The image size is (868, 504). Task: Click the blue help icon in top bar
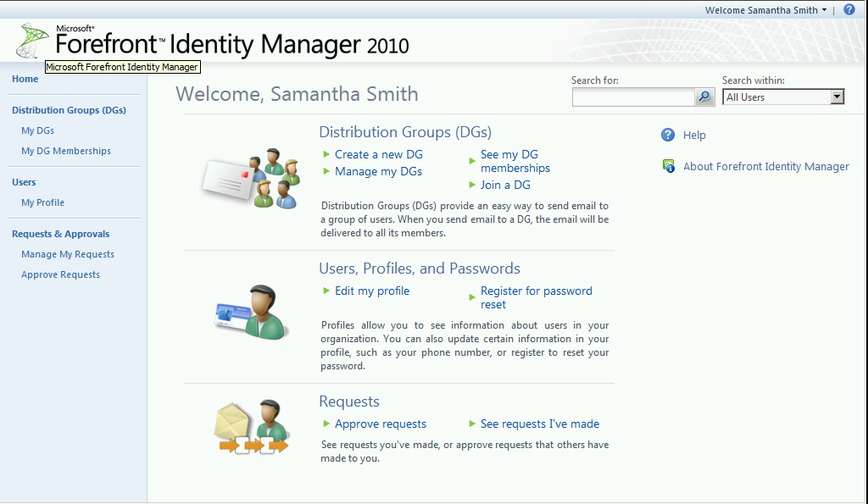(849, 9)
